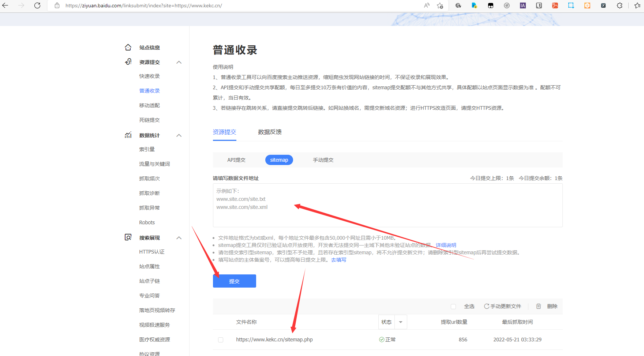
Task: Click the 站点信息 home icon
Action: [128, 48]
